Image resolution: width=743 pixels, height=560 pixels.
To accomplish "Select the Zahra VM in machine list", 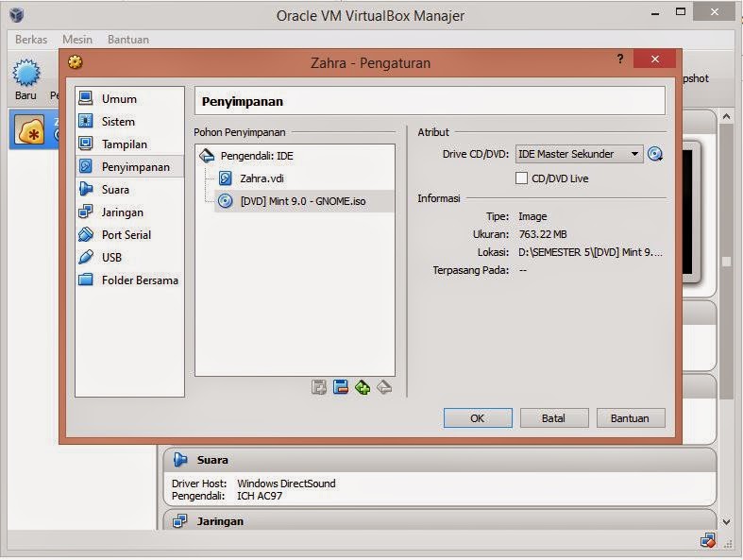I will (34, 129).
